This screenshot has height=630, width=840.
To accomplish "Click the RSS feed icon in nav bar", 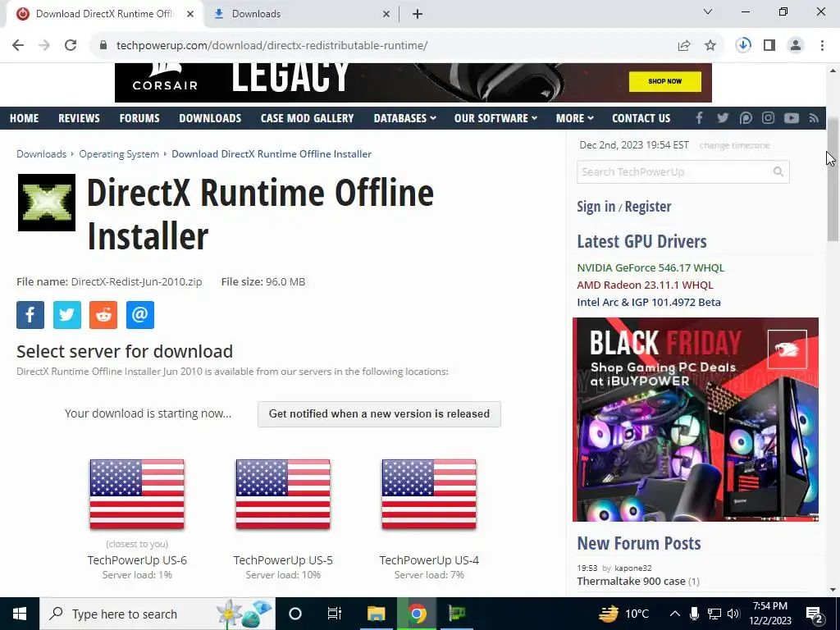I will [x=814, y=118].
